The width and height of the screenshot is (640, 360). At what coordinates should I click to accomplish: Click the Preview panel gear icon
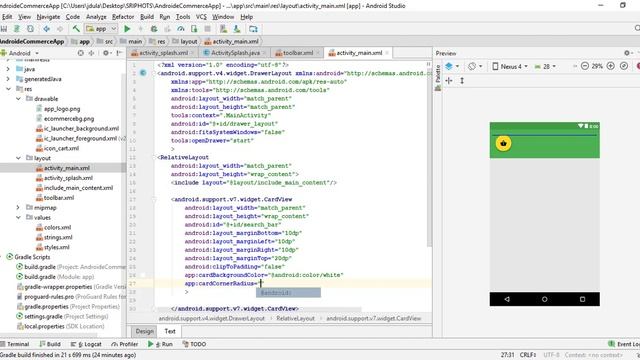(627, 53)
